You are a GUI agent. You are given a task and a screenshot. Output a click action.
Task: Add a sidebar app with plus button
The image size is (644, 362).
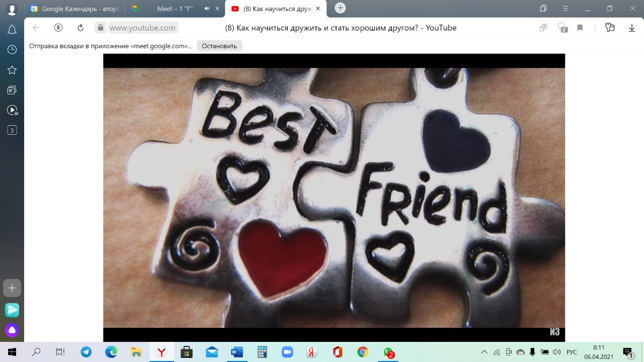click(12, 288)
